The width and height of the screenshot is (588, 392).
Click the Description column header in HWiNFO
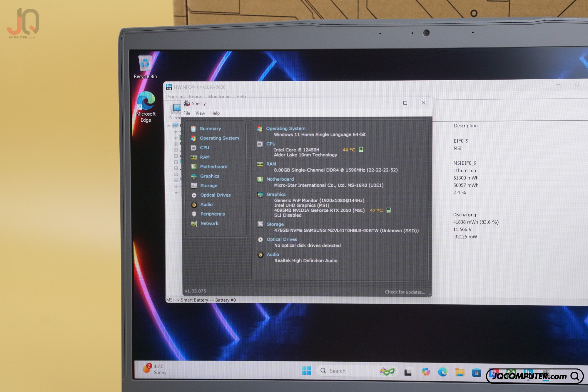tap(466, 126)
